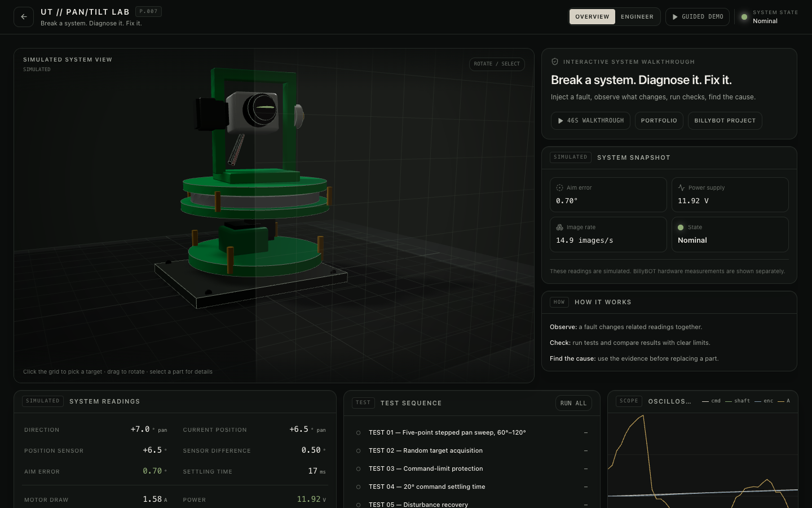Image resolution: width=812 pixels, height=508 pixels.
Task: Click the Current Position +6.5 reading
Action: point(307,430)
